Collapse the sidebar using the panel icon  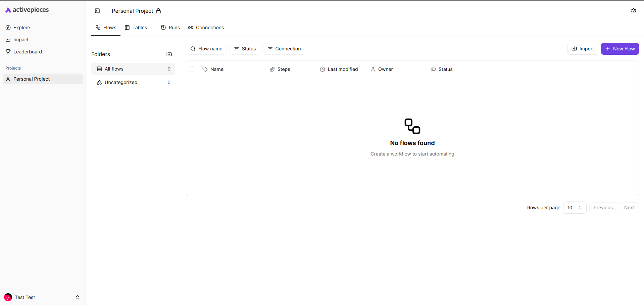(x=97, y=11)
